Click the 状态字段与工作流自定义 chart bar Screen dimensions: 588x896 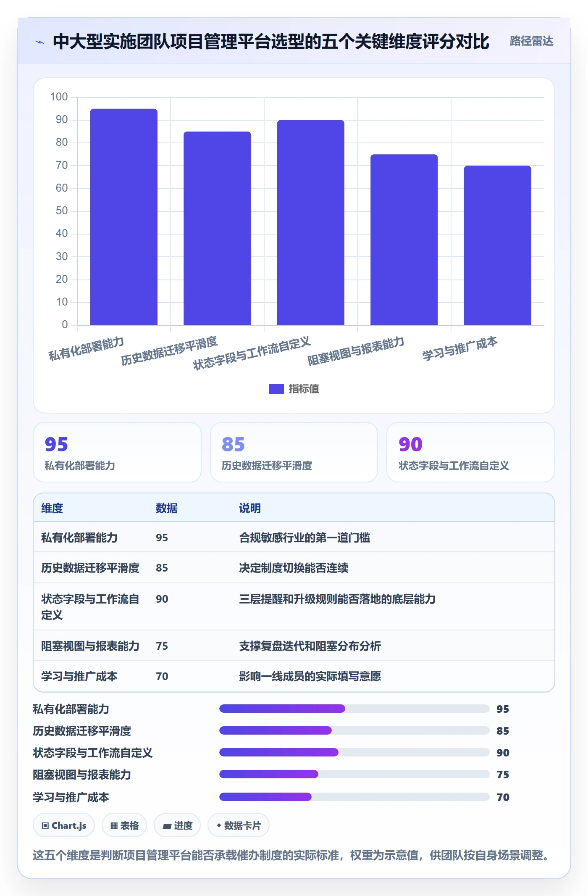311,223
